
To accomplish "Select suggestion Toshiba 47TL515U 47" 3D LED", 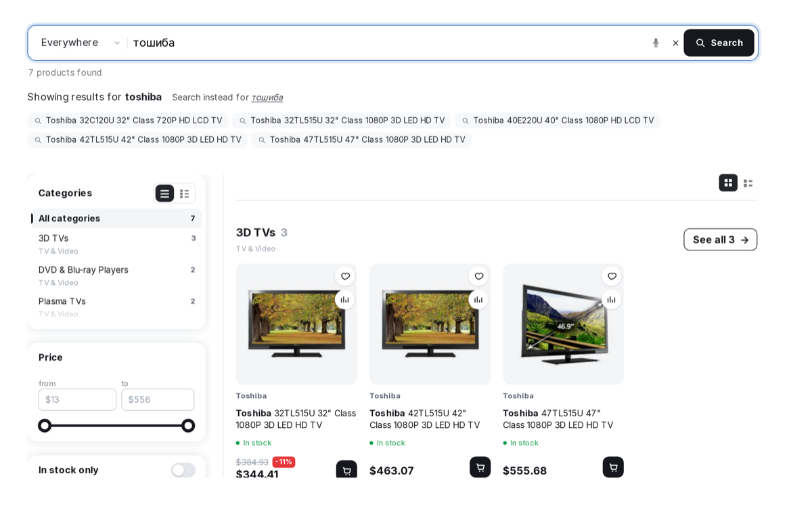I will [x=361, y=139].
